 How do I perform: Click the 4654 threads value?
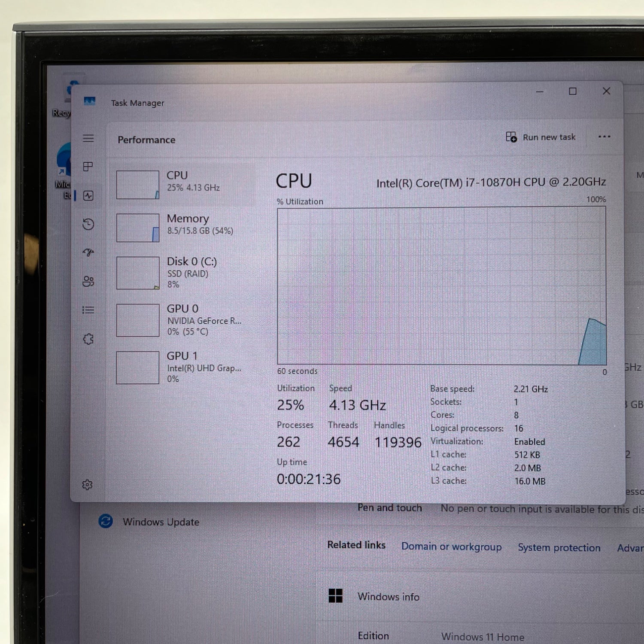[x=343, y=442]
